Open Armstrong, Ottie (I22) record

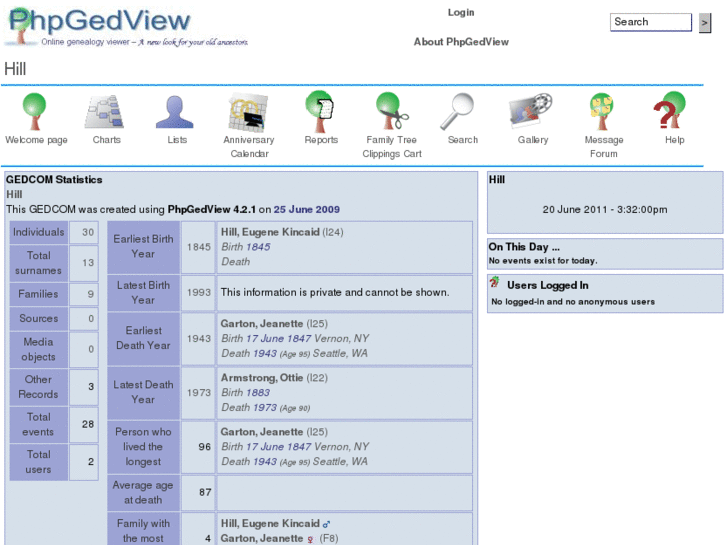click(x=274, y=378)
